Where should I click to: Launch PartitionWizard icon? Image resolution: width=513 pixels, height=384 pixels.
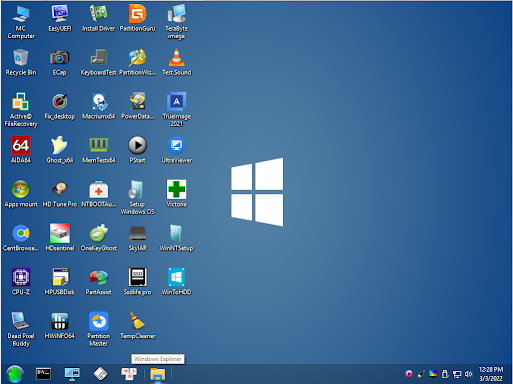pyautogui.click(x=137, y=62)
